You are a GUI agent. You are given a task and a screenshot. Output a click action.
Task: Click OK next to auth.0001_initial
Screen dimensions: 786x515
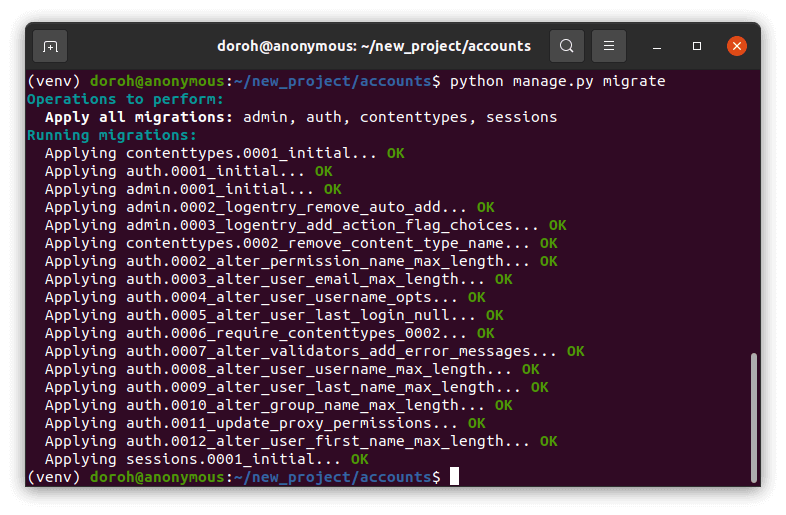(x=323, y=171)
